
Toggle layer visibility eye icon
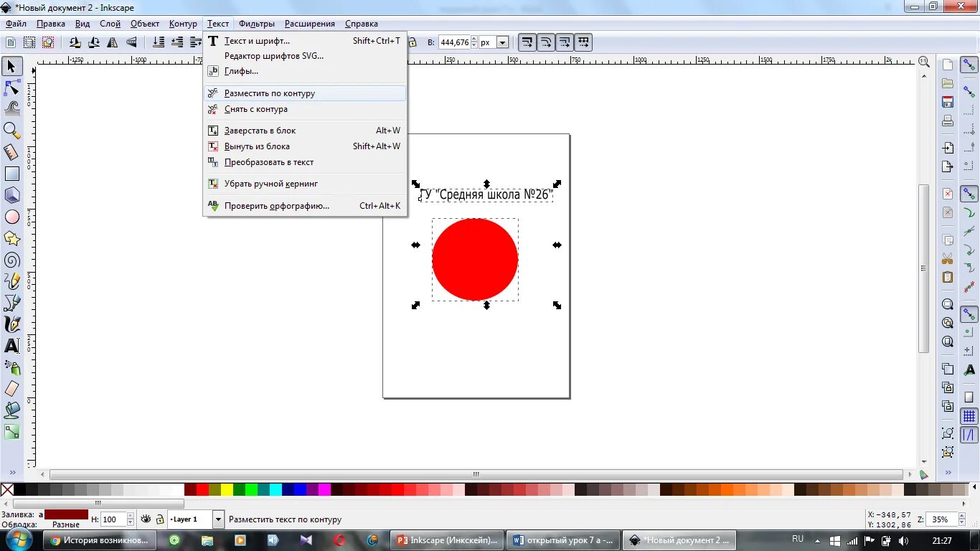point(146,519)
